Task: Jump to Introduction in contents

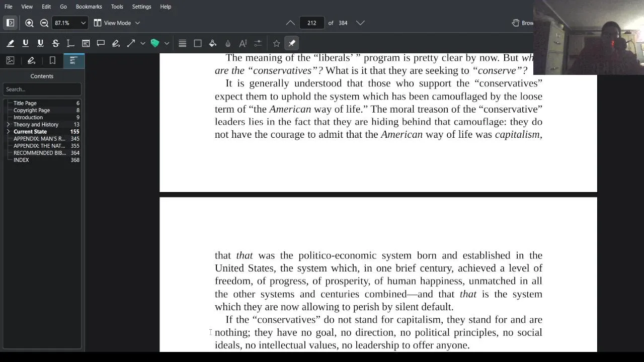Action: click(28, 117)
